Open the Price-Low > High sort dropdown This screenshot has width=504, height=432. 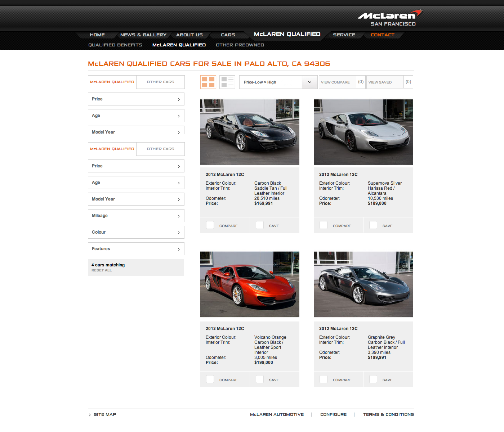(278, 82)
